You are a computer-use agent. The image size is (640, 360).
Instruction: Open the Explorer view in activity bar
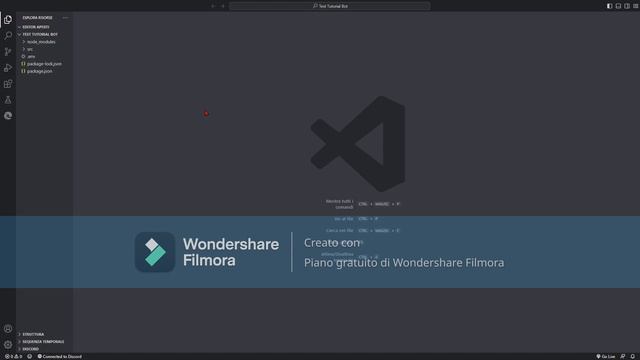click(x=8, y=20)
